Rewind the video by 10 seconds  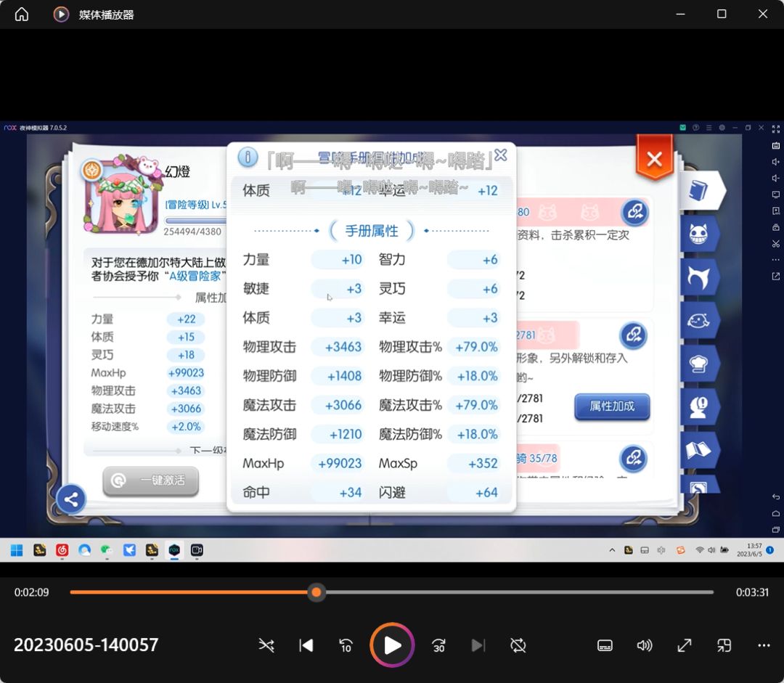coord(346,645)
